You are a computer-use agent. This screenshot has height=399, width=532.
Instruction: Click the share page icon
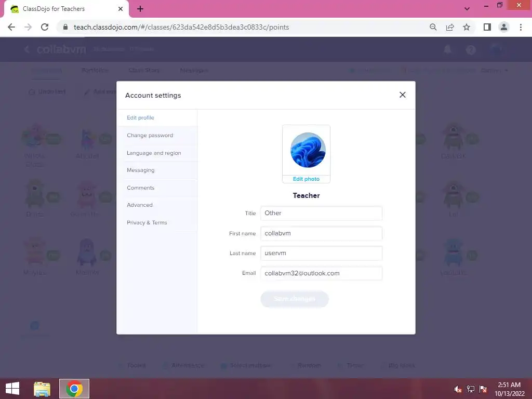pyautogui.click(x=450, y=27)
